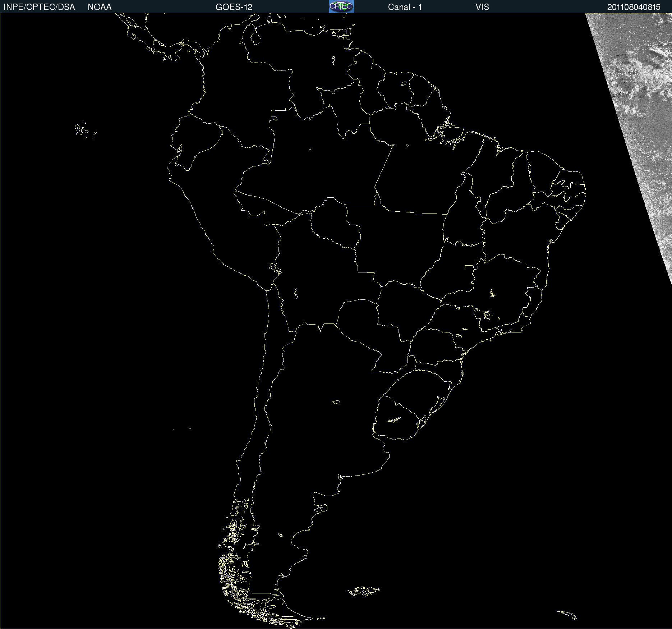672x629 pixels.
Task: Click the INPE/CPTEC/DSA header label
Action: click(39, 7)
